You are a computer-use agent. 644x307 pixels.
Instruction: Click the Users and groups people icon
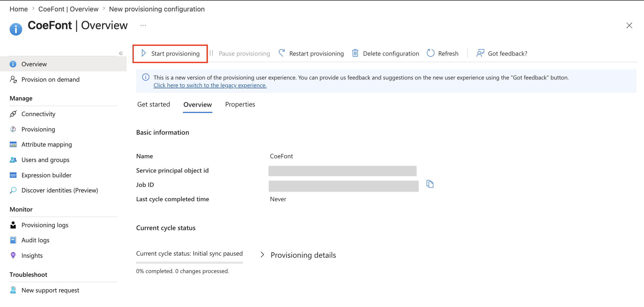pyautogui.click(x=13, y=160)
